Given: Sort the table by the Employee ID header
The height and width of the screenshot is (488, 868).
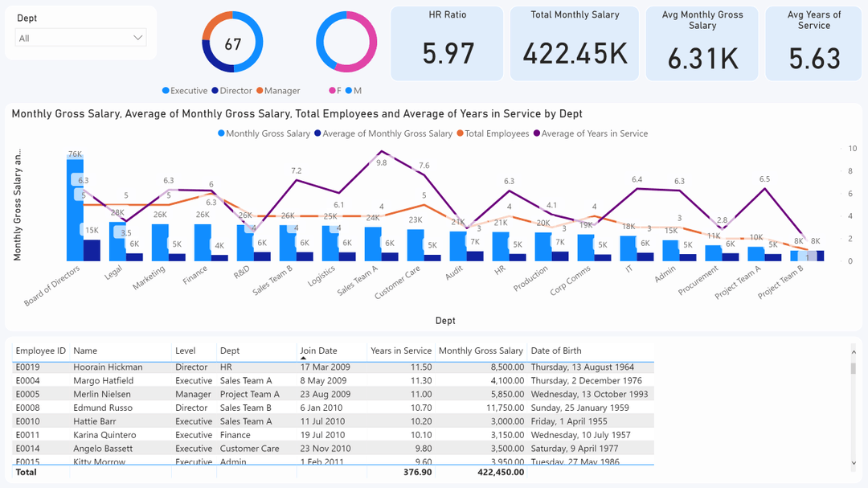Looking at the screenshot, I should click(x=40, y=351).
